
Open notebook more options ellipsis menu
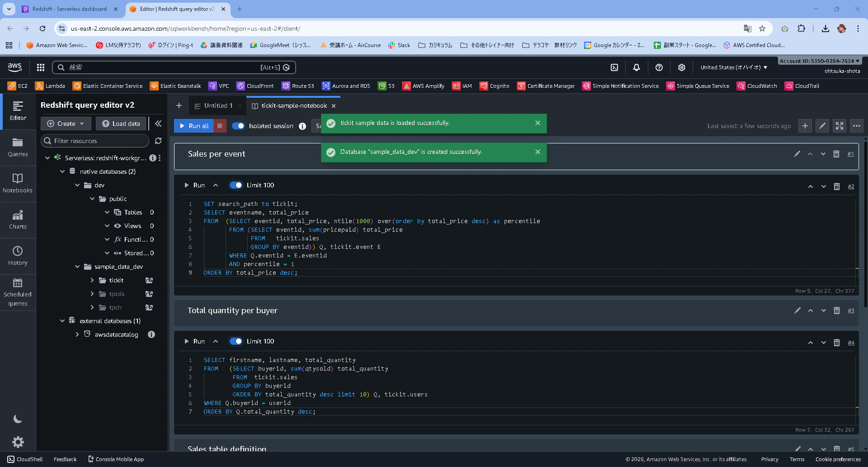click(857, 126)
